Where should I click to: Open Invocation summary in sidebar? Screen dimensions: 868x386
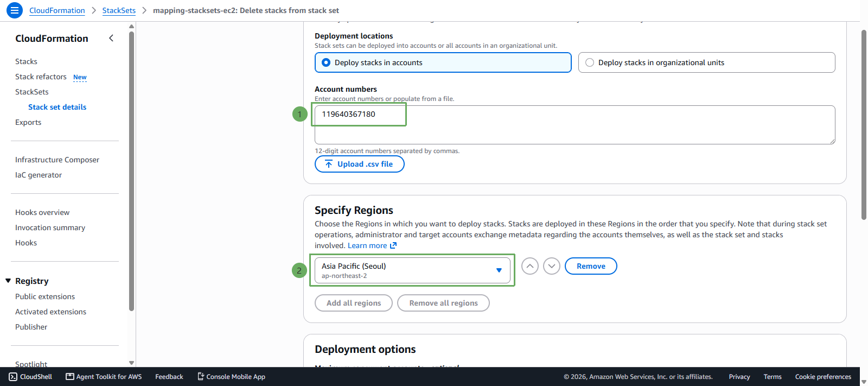(50, 227)
